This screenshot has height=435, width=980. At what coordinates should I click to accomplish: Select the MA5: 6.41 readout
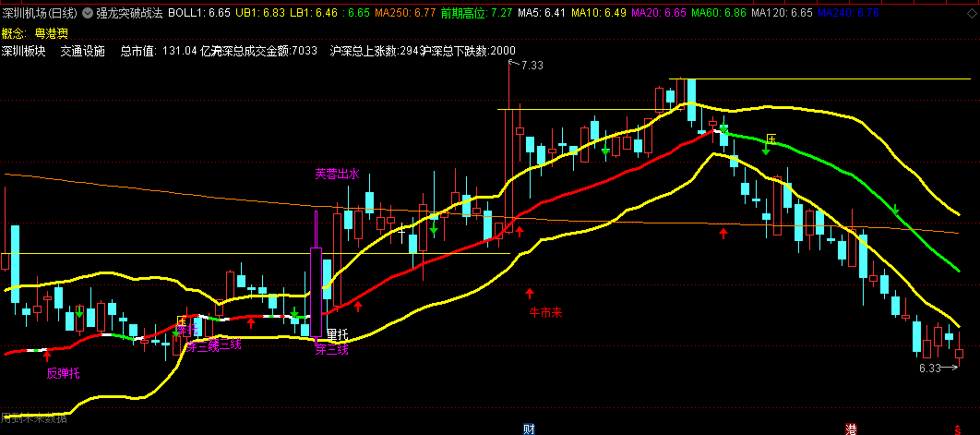(542, 13)
